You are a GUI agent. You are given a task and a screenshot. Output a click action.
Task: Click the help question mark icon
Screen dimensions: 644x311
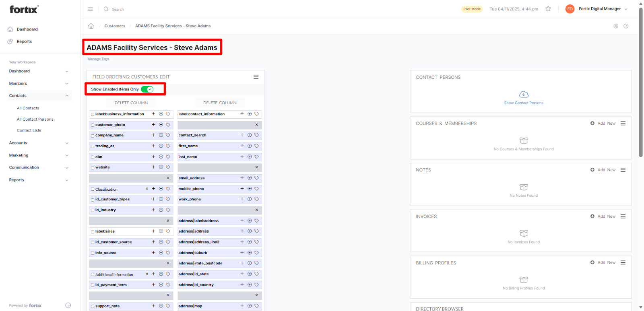tap(625, 26)
